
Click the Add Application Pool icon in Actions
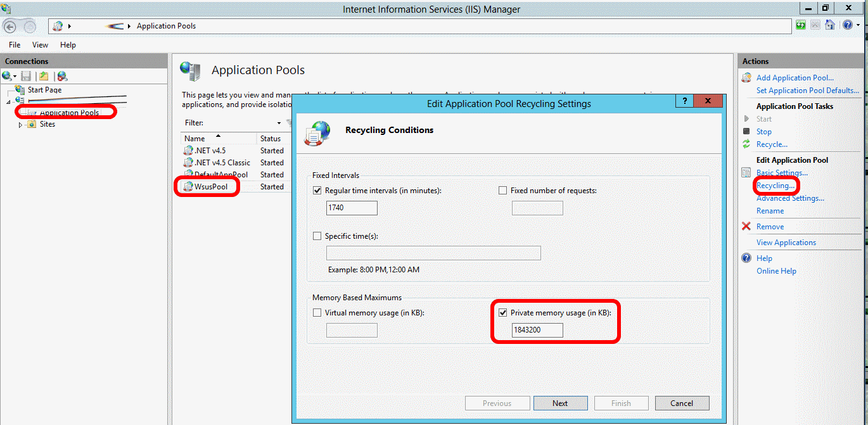click(x=746, y=77)
